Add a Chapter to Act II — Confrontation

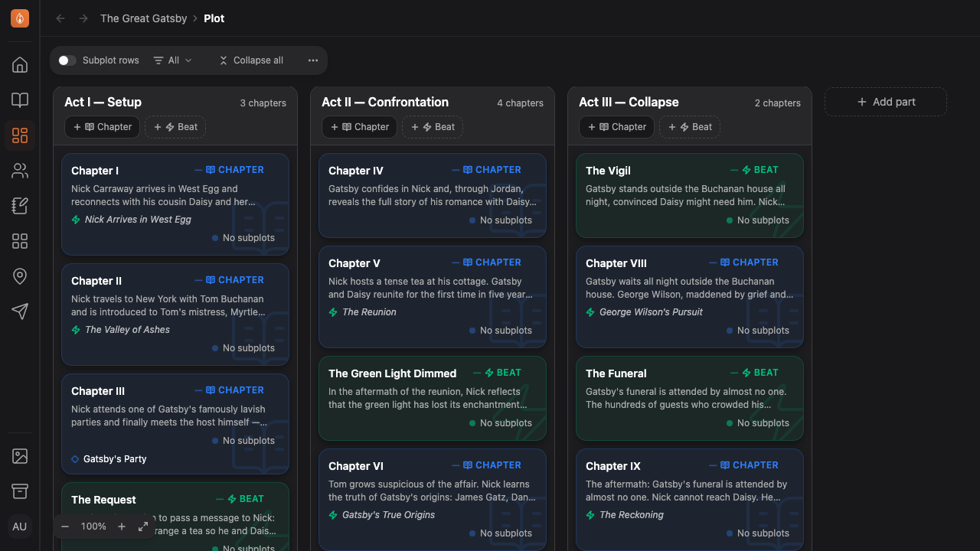pos(360,127)
